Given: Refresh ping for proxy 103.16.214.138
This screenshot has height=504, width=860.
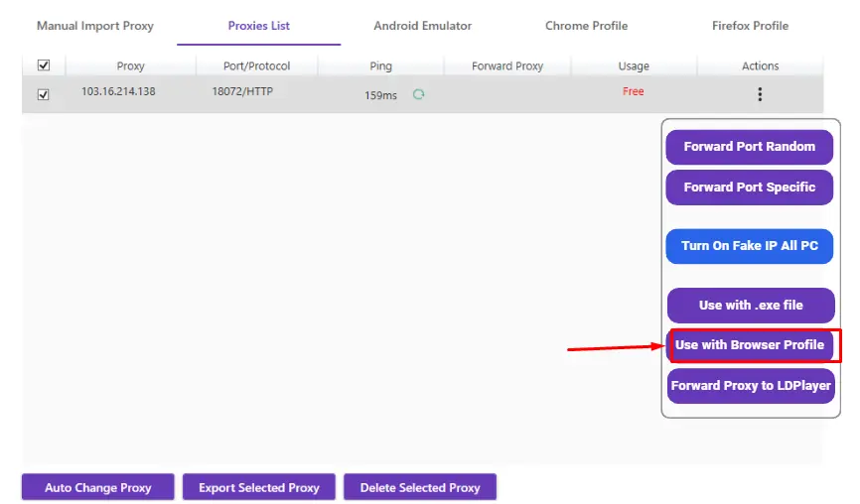Looking at the screenshot, I should (418, 95).
